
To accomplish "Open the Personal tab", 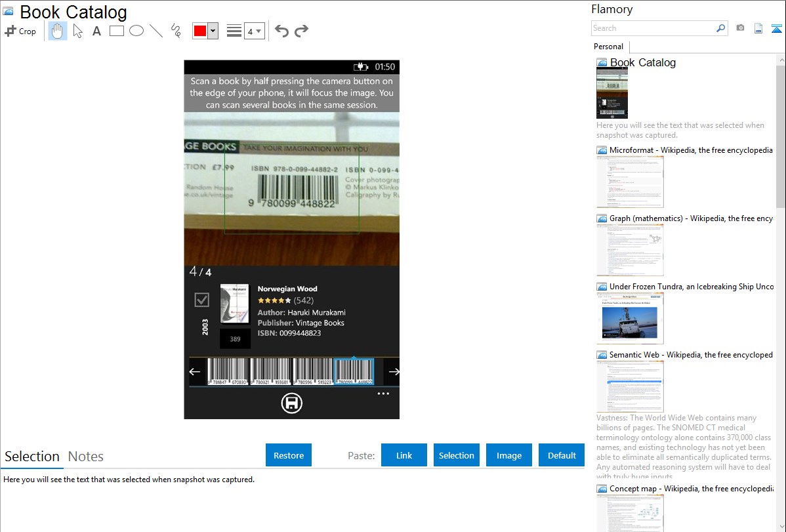I will 609,47.
